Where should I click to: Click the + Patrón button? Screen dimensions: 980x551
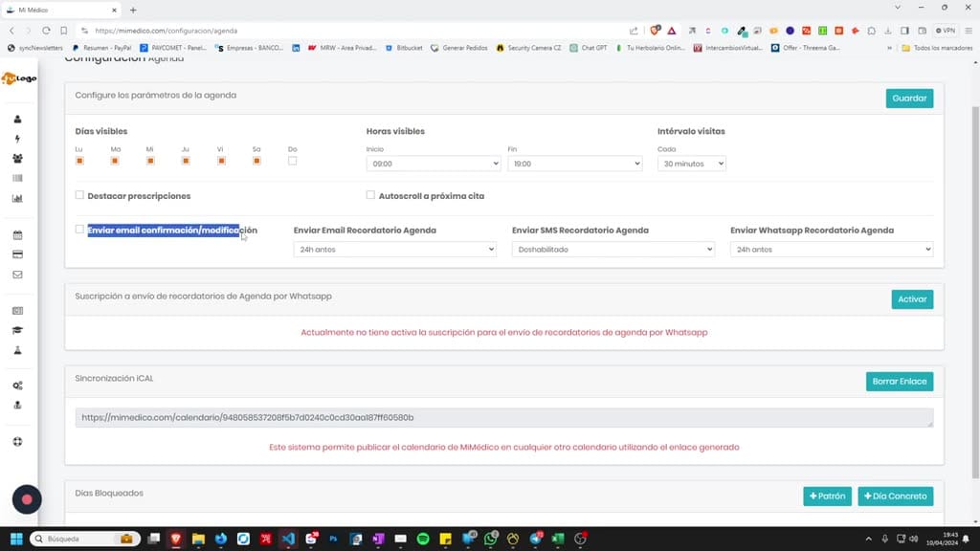(x=827, y=496)
